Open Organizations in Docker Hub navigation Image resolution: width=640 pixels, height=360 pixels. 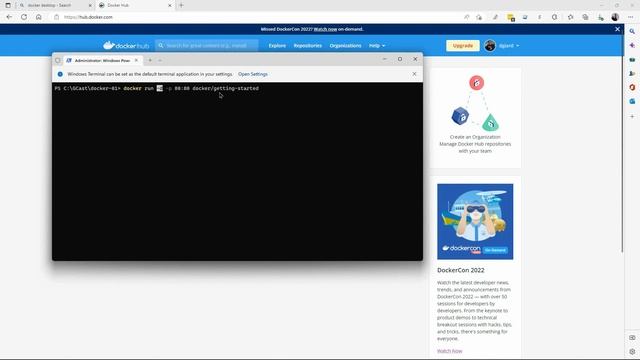coord(345,46)
